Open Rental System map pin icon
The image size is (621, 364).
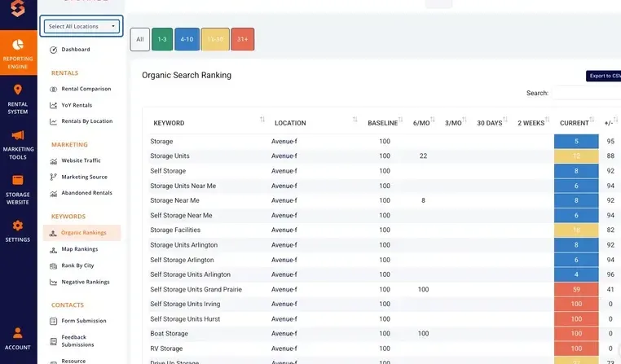tap(18, 90)
